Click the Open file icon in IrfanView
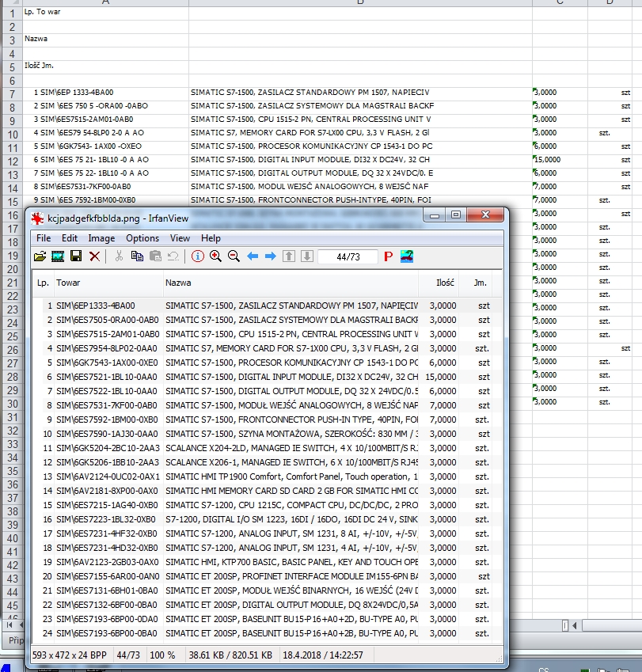Screen dimensions: 642x672 [40, 256]
